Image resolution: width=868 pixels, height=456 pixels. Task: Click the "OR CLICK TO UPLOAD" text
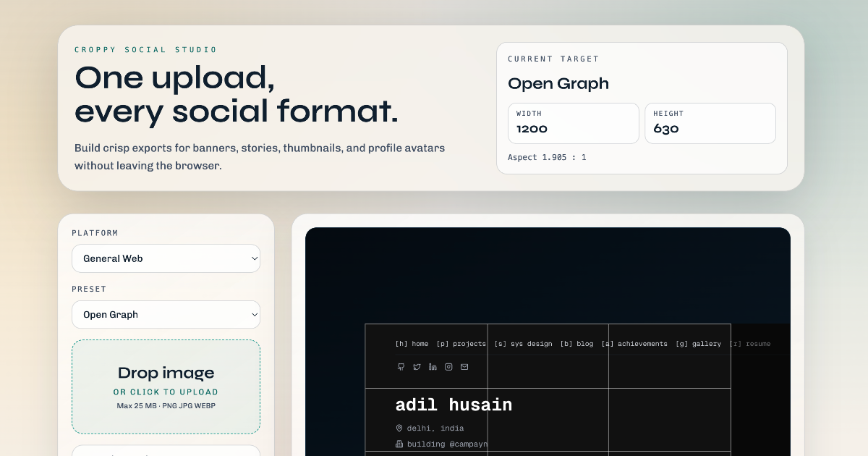(166, 392)
